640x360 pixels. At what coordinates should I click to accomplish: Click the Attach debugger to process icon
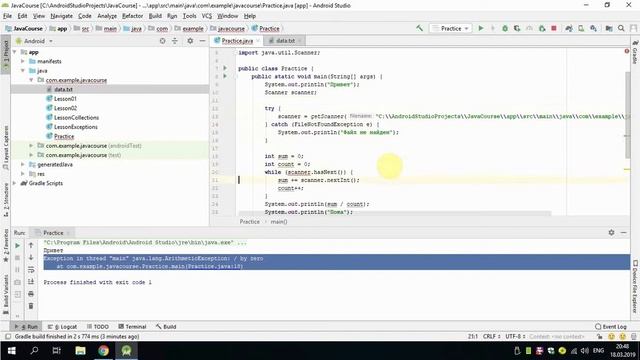click(542, 28)
